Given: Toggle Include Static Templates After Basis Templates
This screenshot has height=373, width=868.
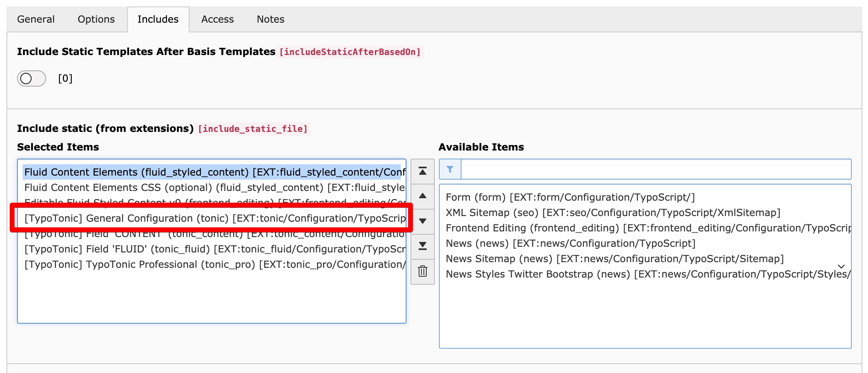Looking at the screenshot, I should coord(32,78).
